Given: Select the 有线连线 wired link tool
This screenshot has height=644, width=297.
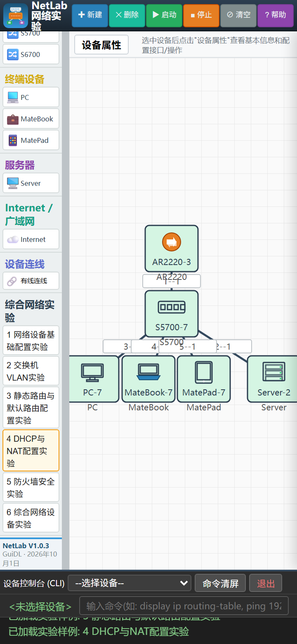Looking at the screenshot, I should point(31,281).
